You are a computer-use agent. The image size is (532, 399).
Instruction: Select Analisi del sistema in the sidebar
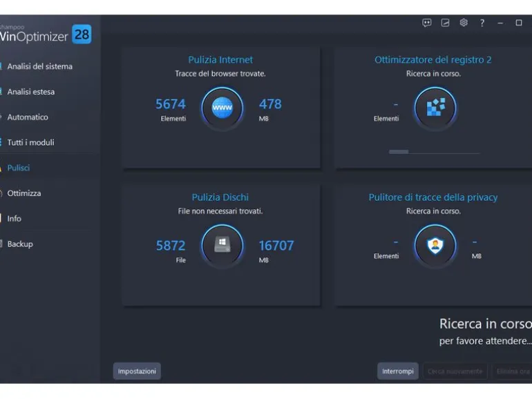coord(39,66)
